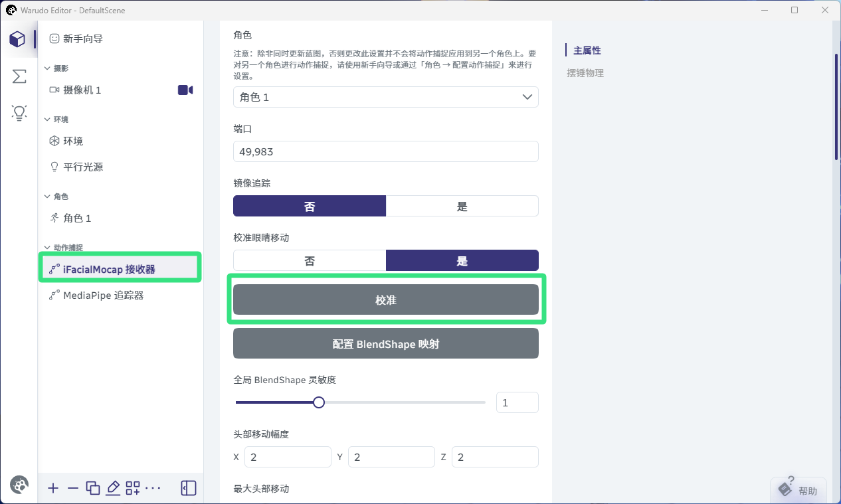Collapse the 动作捕捉 category
Viewport: 841px width, 504px height.
tap(63, 248)
